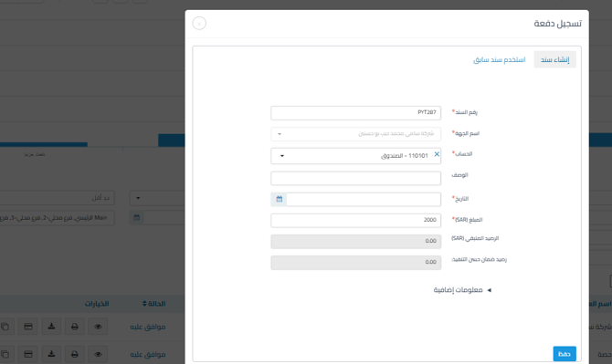View the حصة row using its eye icon
Image resolution: width=612 pixels, height=364 pixels.
98,354
